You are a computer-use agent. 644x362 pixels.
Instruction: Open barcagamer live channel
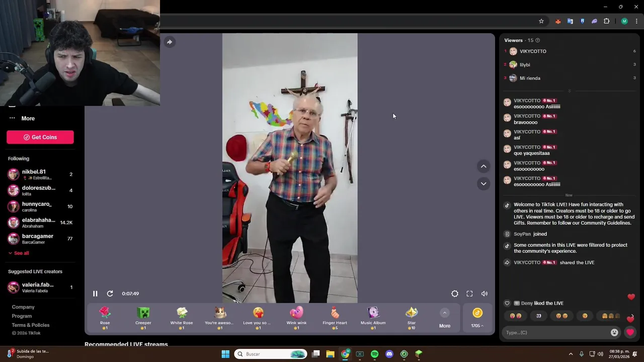tap(40, 239)
